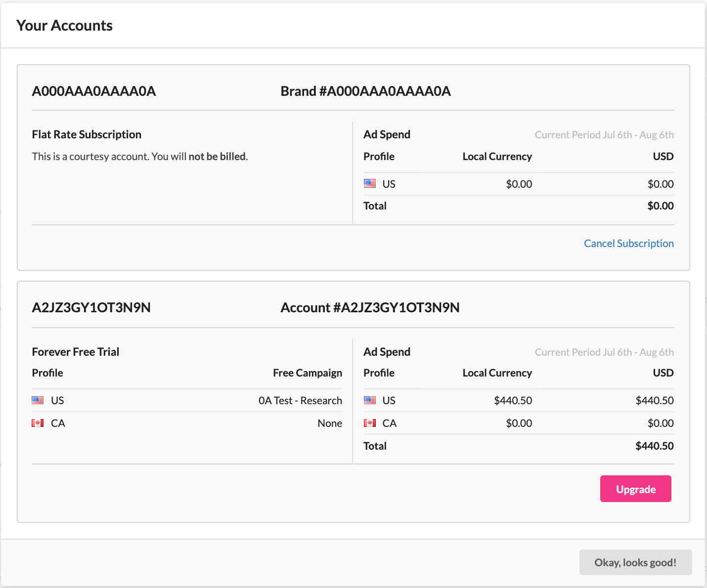Click the US flag beside the $440.50 spend row
Viewport: 707px width, 588px height.
pos(370,400)
